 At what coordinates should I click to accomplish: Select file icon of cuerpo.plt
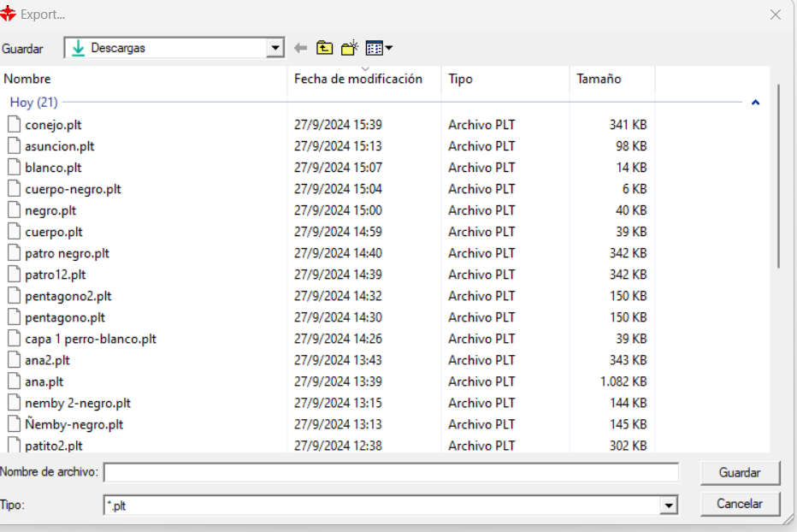pos(15,231)
